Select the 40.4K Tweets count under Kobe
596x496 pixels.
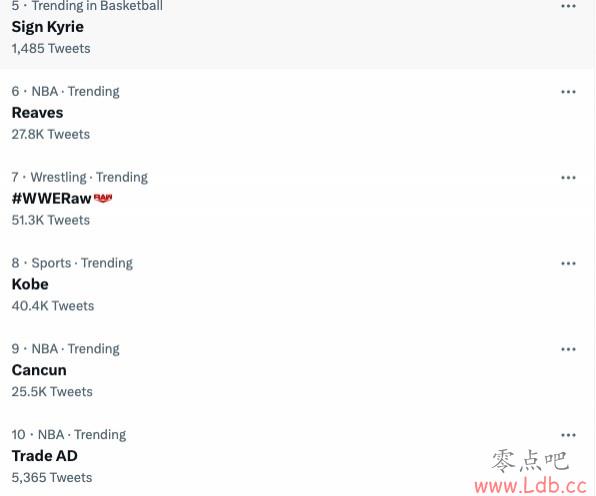click(53, 306)
